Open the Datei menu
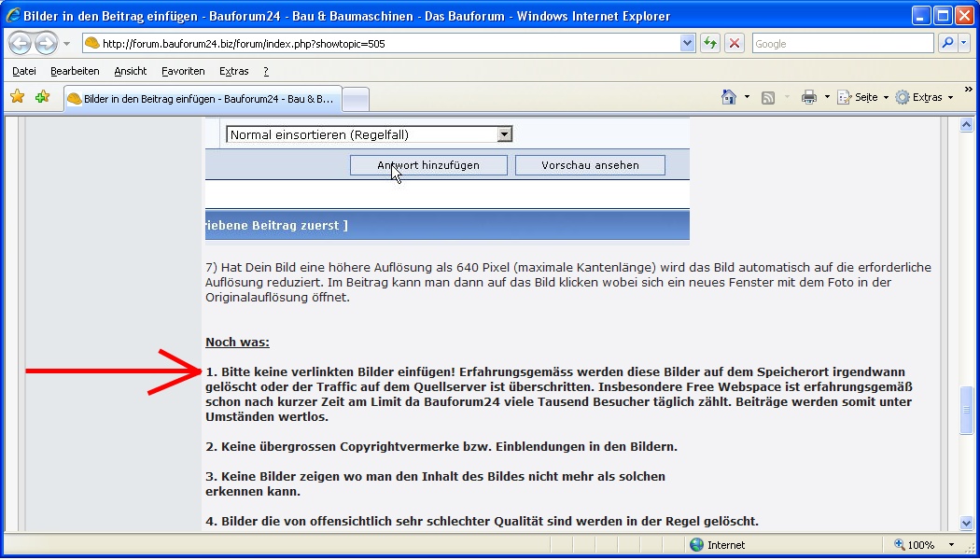980x560 pixels. (24, 71)
